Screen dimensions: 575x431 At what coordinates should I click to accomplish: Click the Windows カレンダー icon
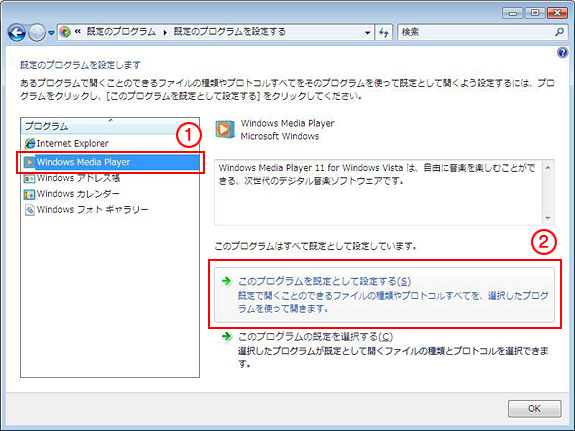[x=29, y=194]
